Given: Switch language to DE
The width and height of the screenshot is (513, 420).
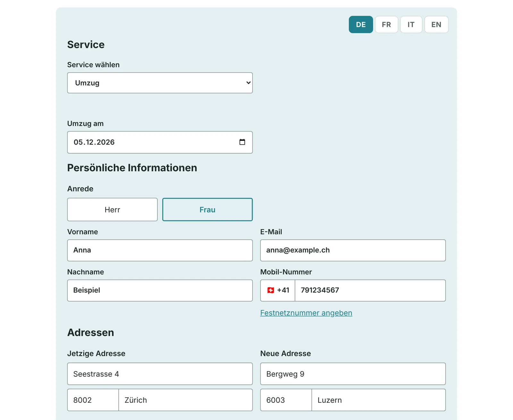Looking at the screenshot, I should click(x=361, y=24).
